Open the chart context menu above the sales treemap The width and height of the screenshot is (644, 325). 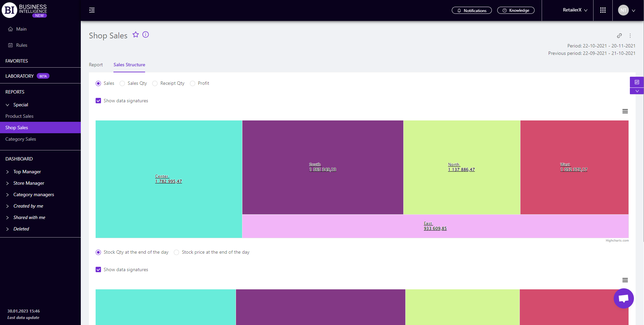[x=625, y=111]
